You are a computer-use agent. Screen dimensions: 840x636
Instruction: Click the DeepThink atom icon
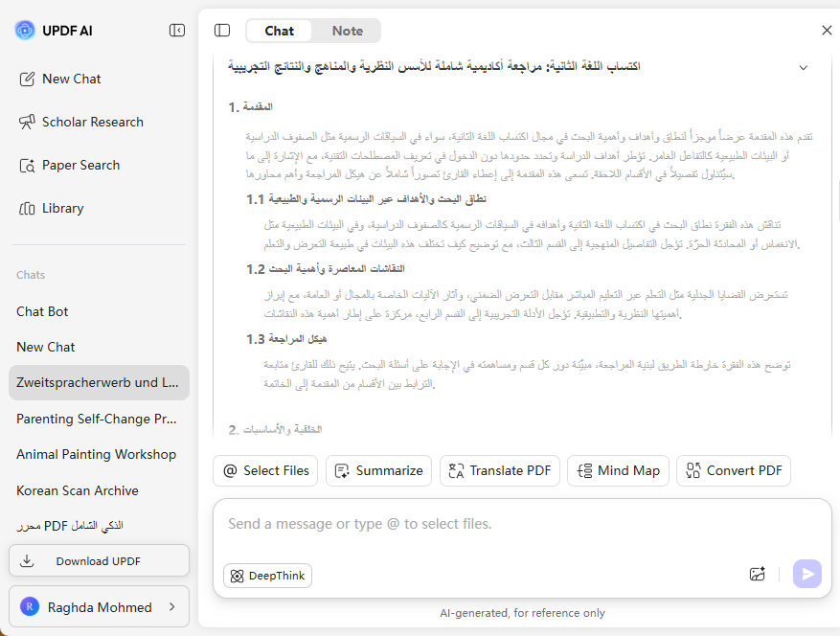237,576
